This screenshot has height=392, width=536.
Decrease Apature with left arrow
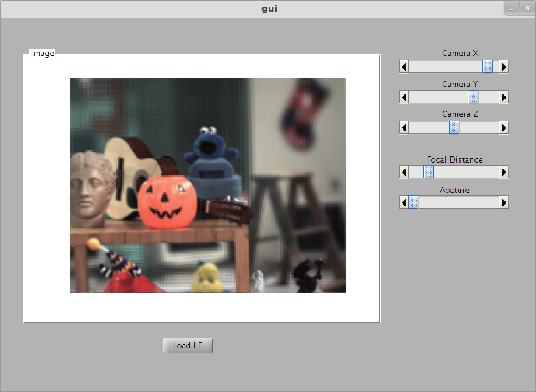pos(404,203)
